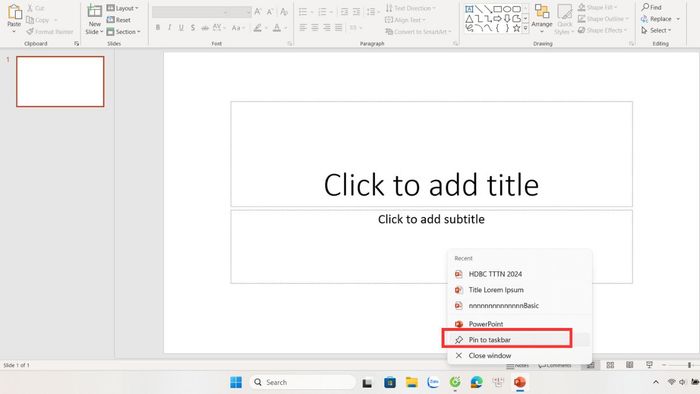This screenshot has width=700, height=394.
Task: Click the Paste clipboard icon
Action: [14, 12]
